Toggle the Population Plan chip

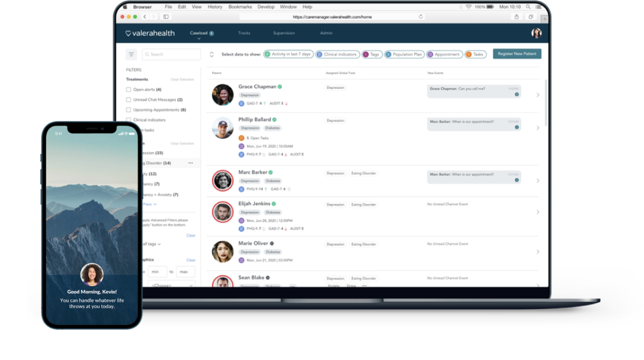tap(404, 54)
